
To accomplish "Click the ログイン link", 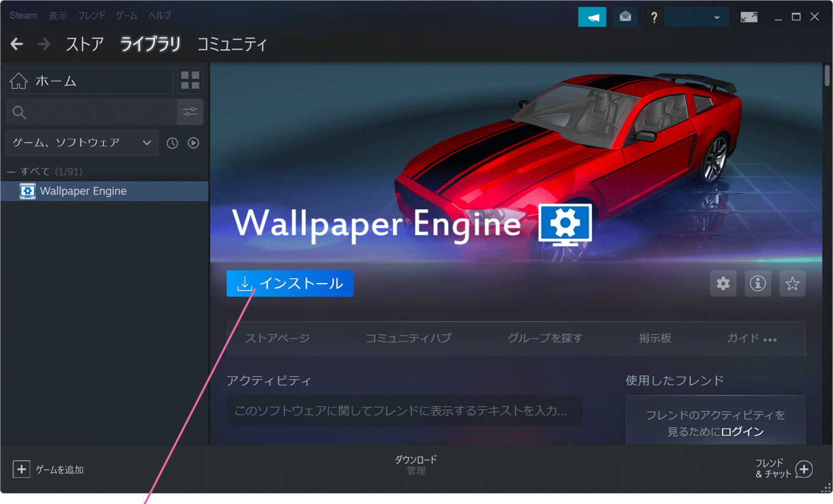I will point(742,431).
